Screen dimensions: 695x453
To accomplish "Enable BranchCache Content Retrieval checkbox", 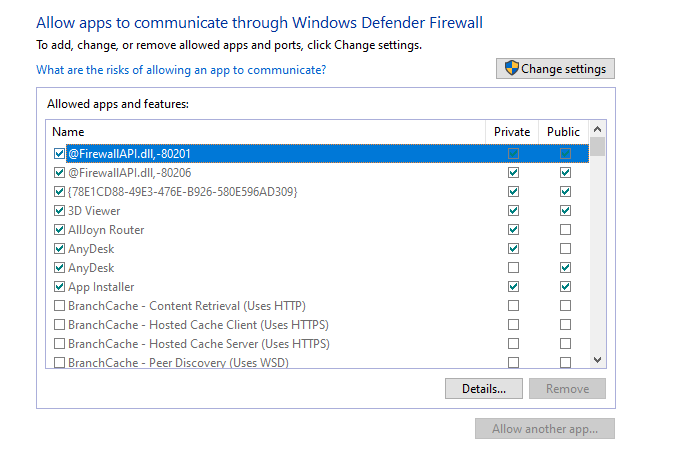I will tap(59, 306).
